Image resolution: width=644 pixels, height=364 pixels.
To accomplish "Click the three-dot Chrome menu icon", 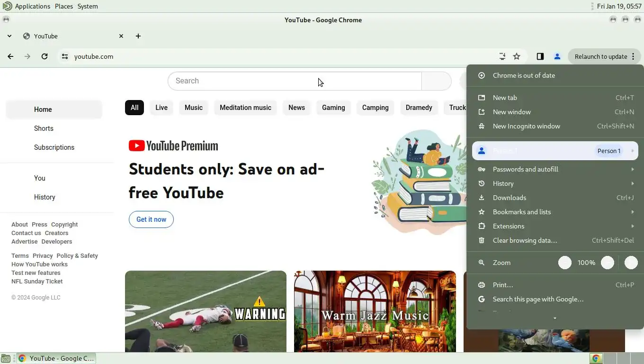I will click(x=633, y=56).
